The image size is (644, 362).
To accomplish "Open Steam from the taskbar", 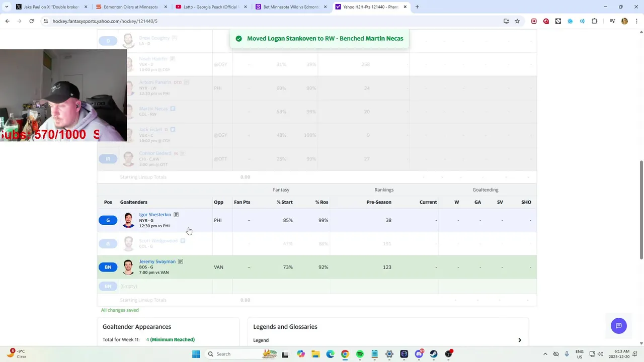I will (x=434, y=354).
